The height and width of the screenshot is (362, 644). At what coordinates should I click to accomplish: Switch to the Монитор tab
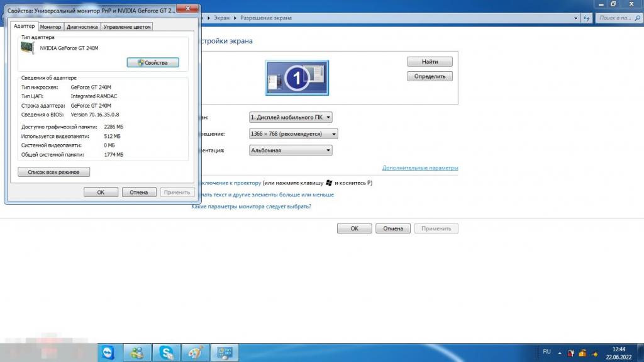click(x=51, y=27)
